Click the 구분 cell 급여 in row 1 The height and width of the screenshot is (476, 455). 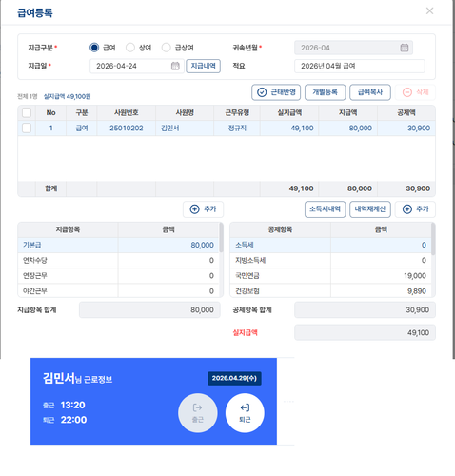pos(82,129)
